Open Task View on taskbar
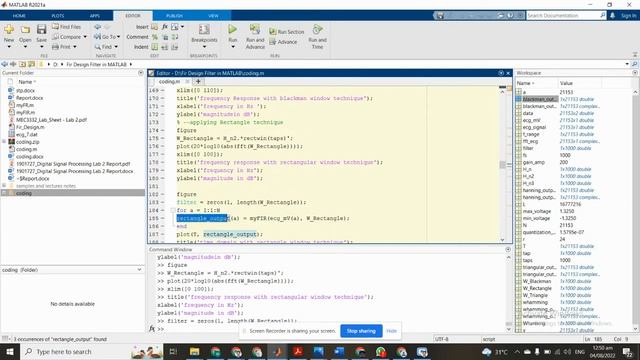Screen dimensions: 640x360 [173, 351]
